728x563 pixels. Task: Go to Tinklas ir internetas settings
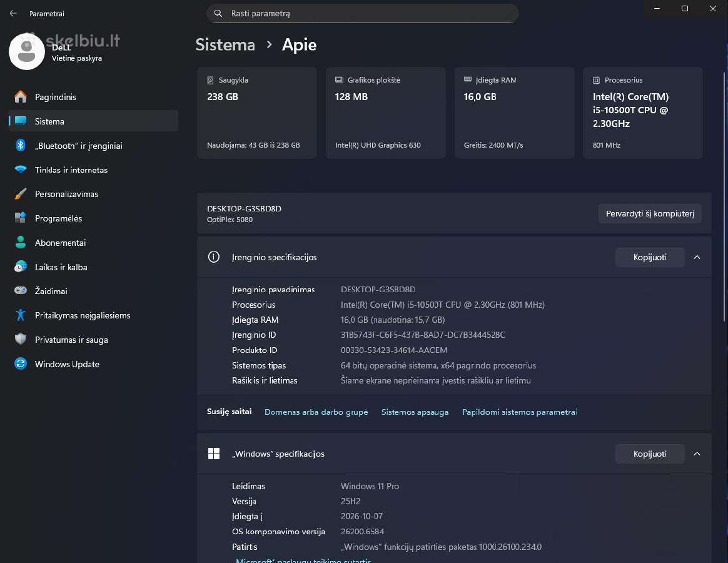point(93,170)
